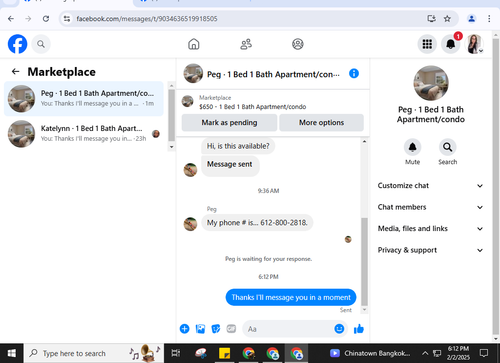
Task: Click the chat messages vertical scrollbar
Action: click(x=364, y=262)
